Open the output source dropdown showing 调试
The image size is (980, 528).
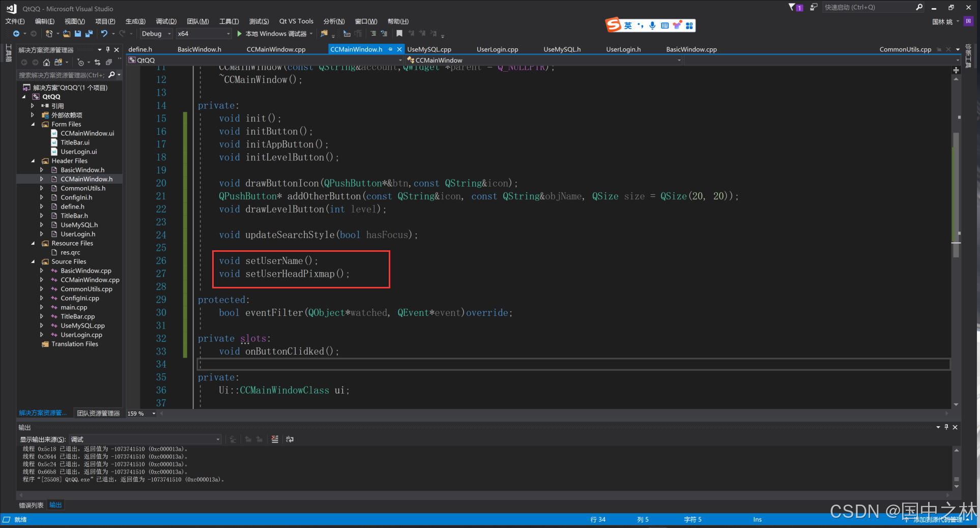(x=145, y=439)
